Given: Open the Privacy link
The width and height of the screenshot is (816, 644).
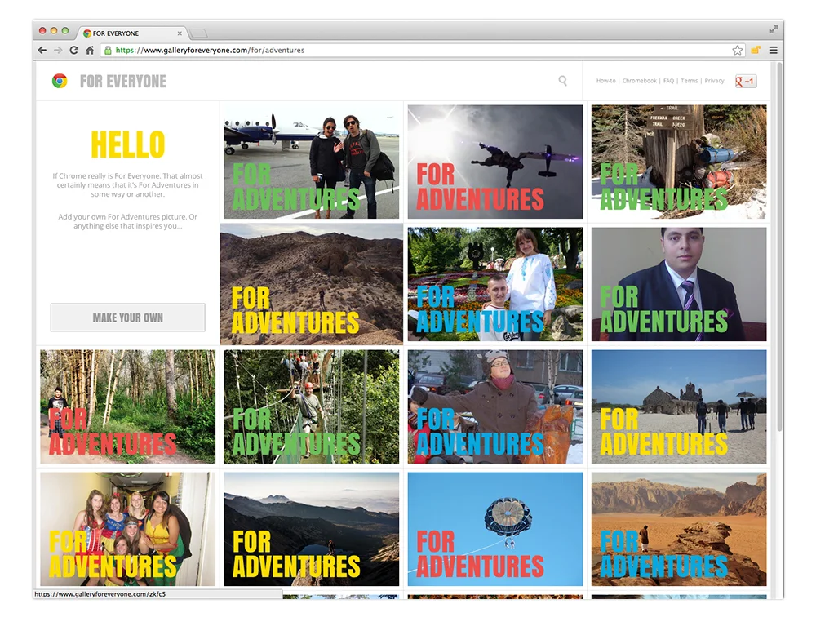Looking at the screenshot, I should [715, 81].
